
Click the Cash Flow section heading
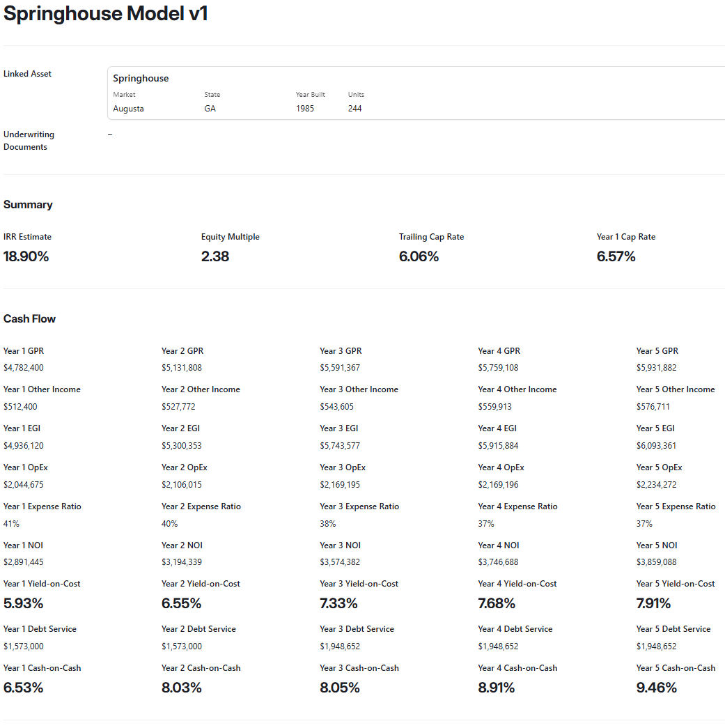click(x=29, y=318)
